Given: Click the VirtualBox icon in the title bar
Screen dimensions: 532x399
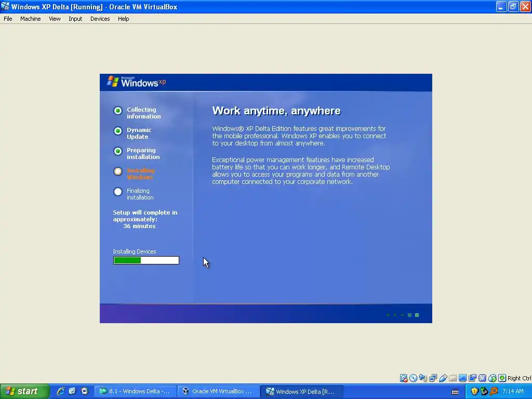Looking at the screenshot, I should tap(5, 6).
